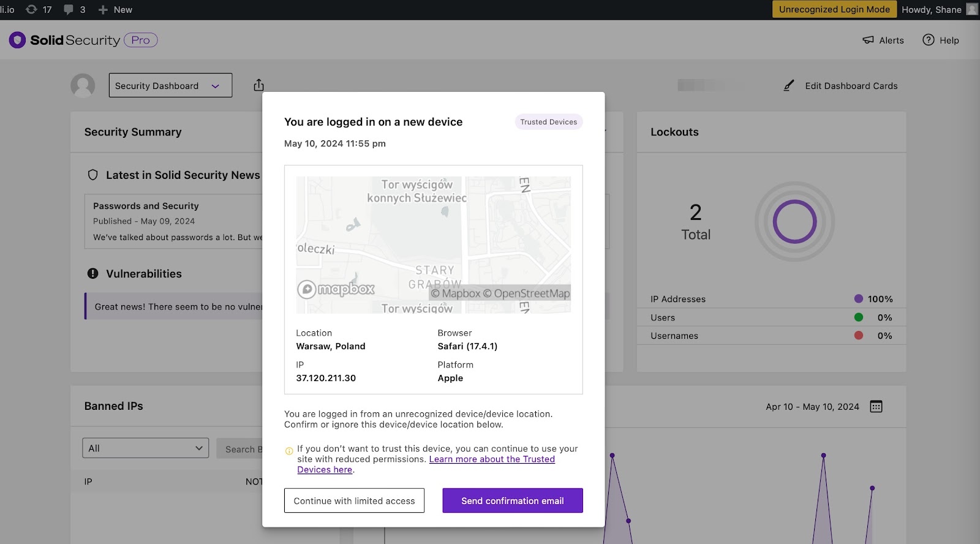Click the user avatar beside dashboard selector

(83, 86)
